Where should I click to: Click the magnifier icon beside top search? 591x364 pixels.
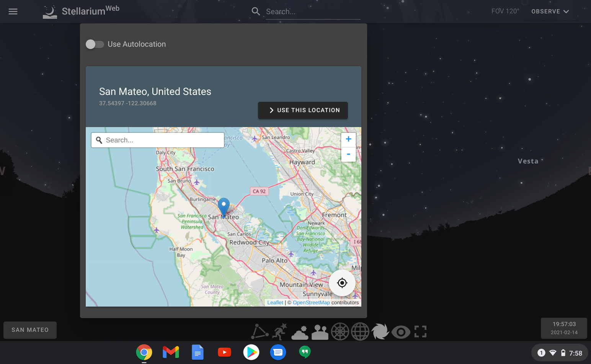coord(256,11)
